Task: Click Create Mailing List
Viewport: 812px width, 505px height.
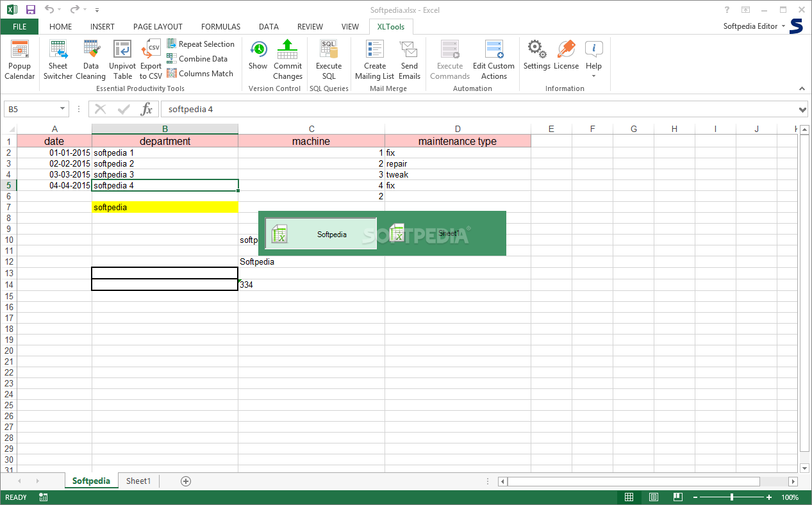Action: point(375,60)
